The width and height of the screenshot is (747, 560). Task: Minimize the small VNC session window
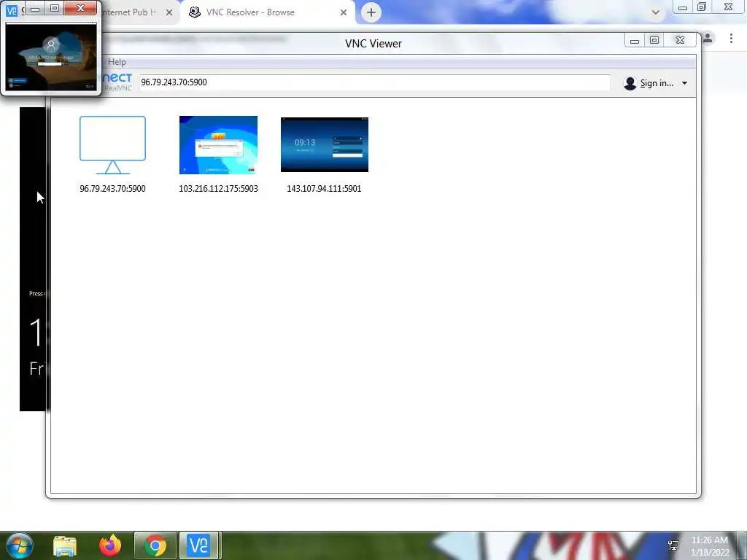point(35,9)
